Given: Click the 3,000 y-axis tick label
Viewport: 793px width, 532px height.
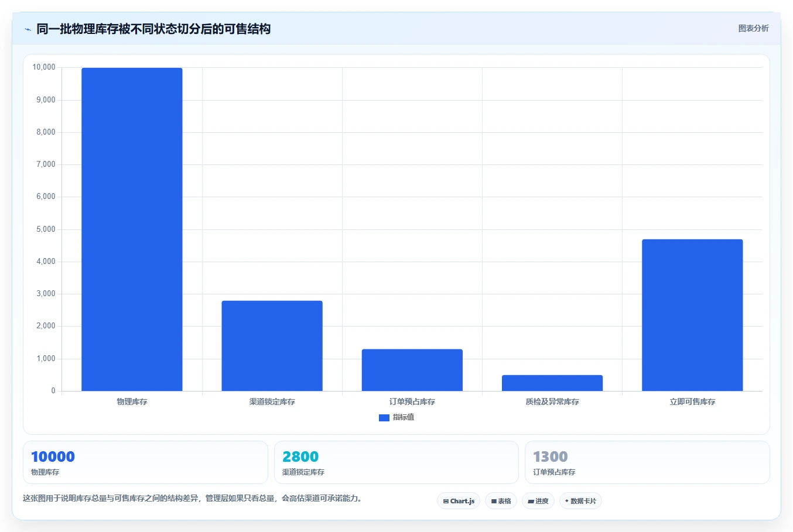Looking at the screenshot, I should pos(46,294).
